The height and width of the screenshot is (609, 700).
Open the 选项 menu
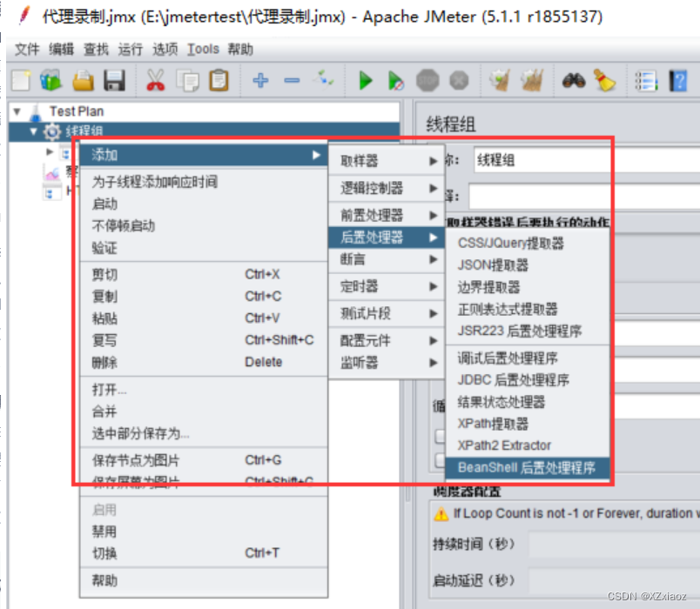pyautogui.click(x=165, y=49)
